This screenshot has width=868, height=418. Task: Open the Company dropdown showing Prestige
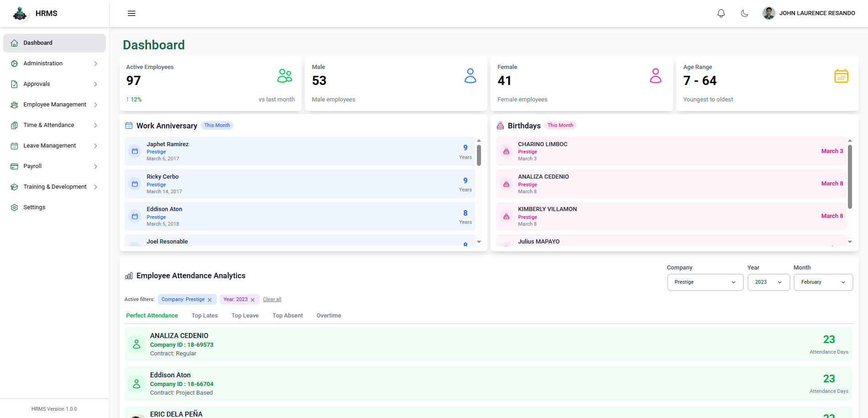(x=705, y=282)
